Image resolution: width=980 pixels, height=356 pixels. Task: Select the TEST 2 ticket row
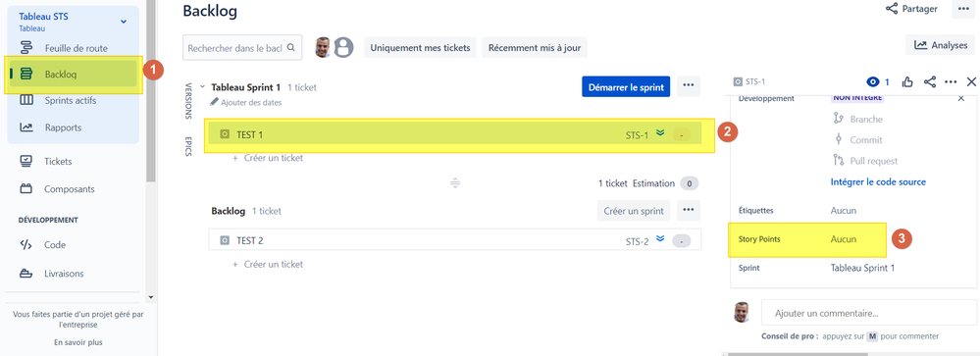pos(455,240)
